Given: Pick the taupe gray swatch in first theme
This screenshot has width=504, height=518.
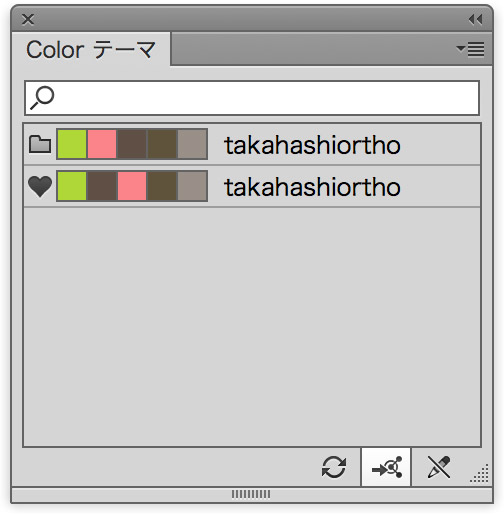Looking at the screenshot, I should (192, 144).
